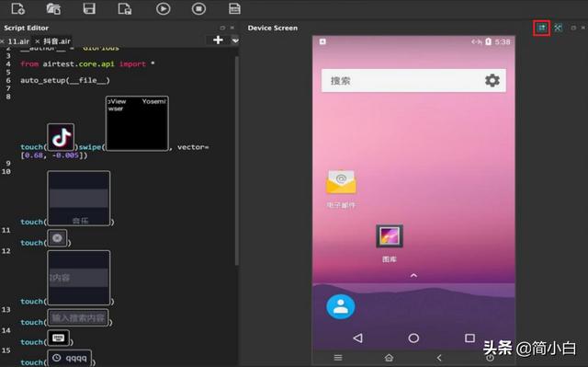
Task: Undock the Script Editor panel
Action: pyautogui.click(x=222, y=28)
